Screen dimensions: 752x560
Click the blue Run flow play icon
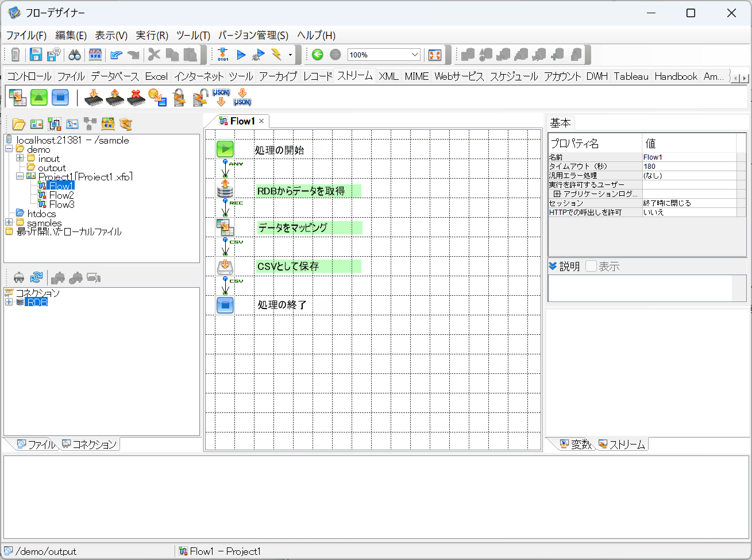(241, 55)
